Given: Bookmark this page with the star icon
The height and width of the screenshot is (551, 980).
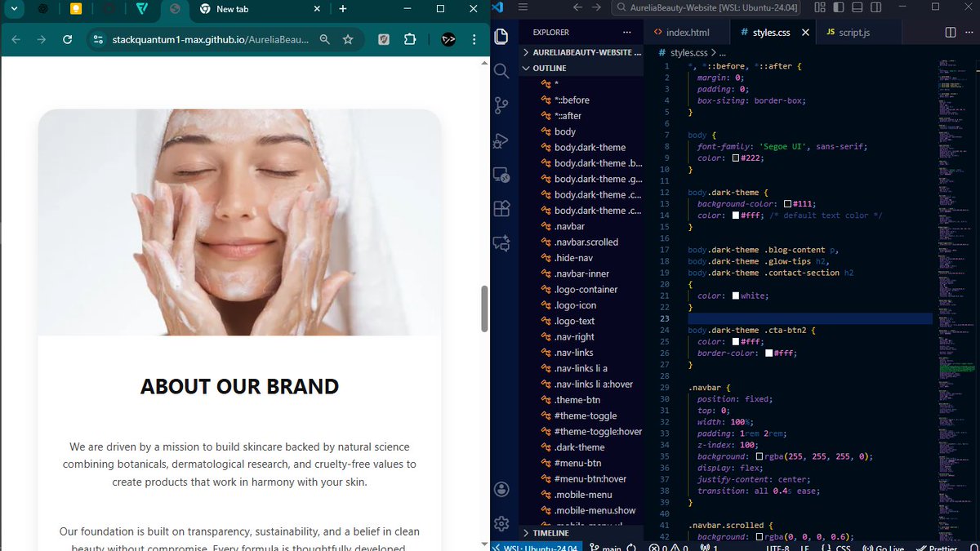Looking at the screenshot, I should (x=348, y=39).
